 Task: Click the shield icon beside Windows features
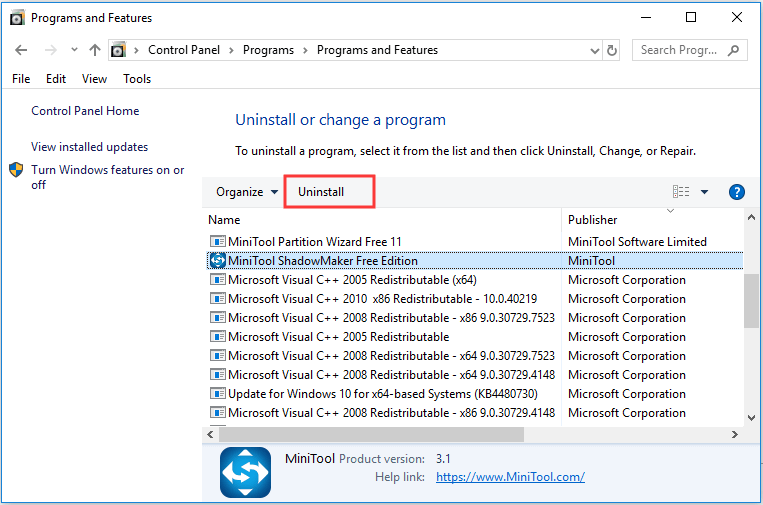[16, 170]
